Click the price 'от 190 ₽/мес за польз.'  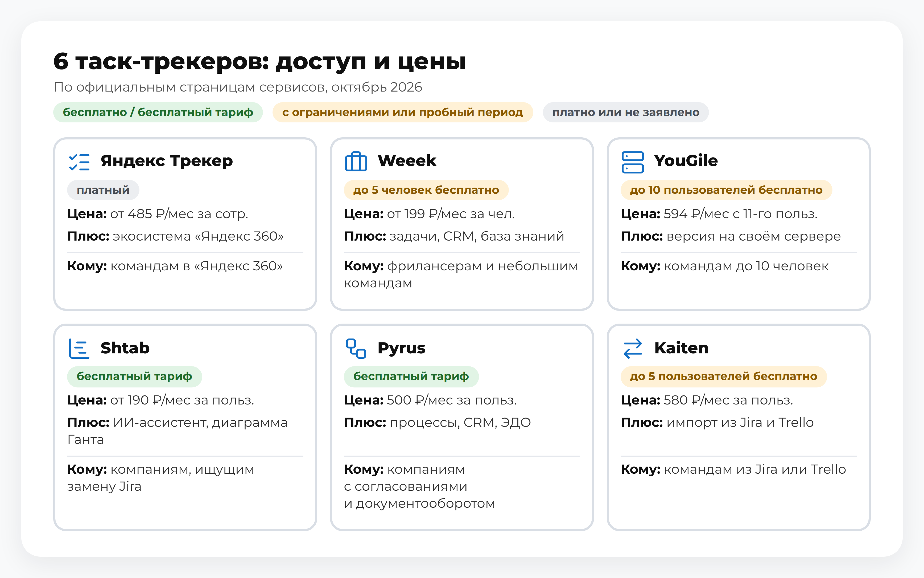pos(182,400)
